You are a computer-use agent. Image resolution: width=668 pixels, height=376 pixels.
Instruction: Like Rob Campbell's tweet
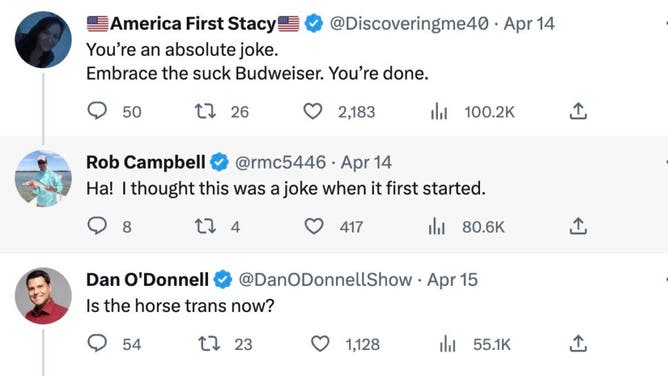point(314,226)
